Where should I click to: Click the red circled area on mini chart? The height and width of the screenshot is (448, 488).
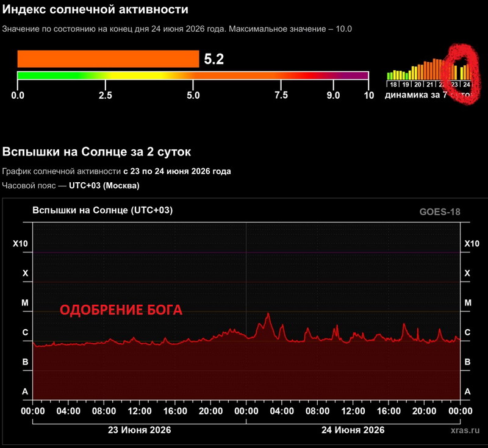pyautogui.click(x=461, y=74)
